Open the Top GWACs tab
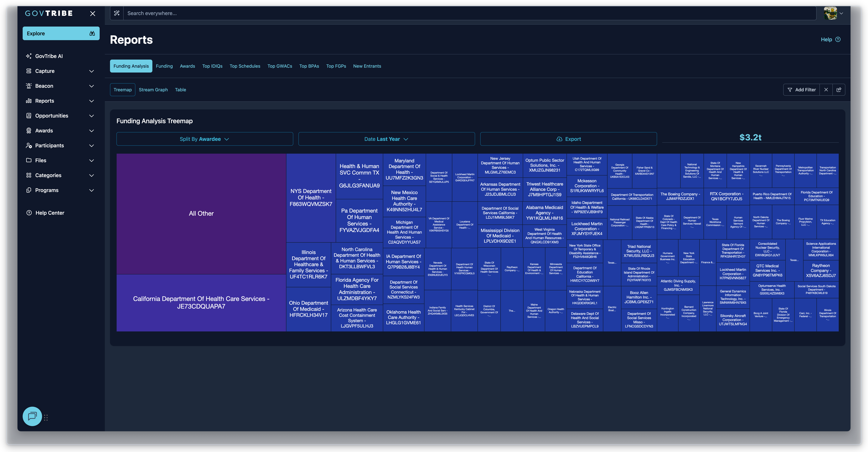 (280, 66)
